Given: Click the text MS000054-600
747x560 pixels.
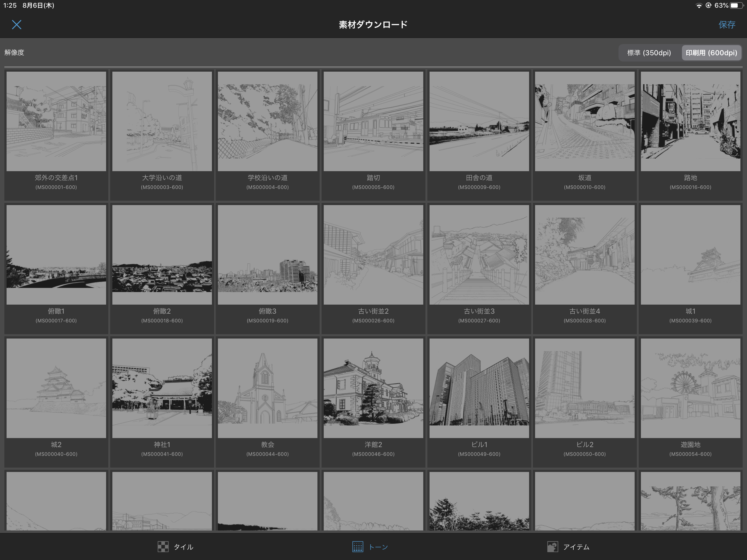Looking at the screenshot, I should point(690,454).
